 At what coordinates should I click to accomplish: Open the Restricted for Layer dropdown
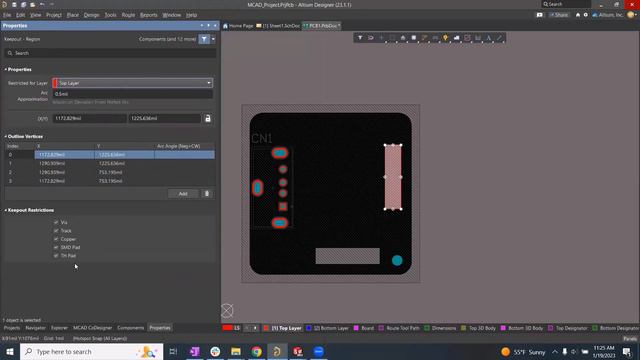133,83
